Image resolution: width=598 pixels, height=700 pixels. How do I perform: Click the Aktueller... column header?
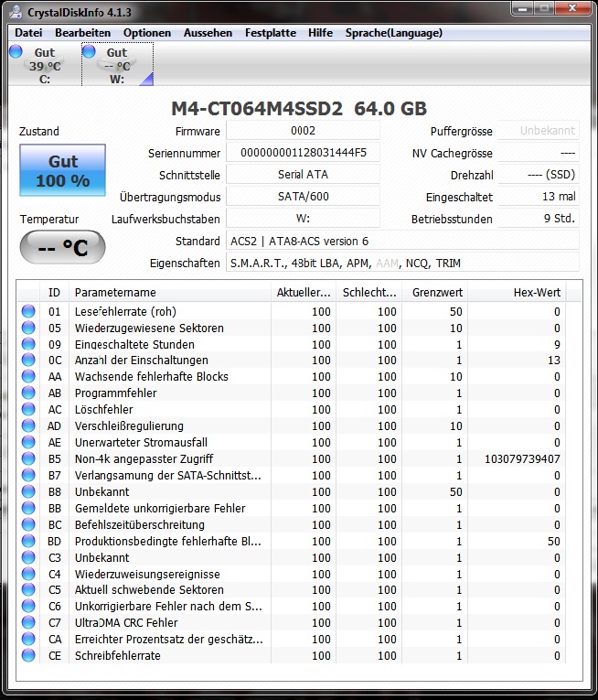point(304,293)
